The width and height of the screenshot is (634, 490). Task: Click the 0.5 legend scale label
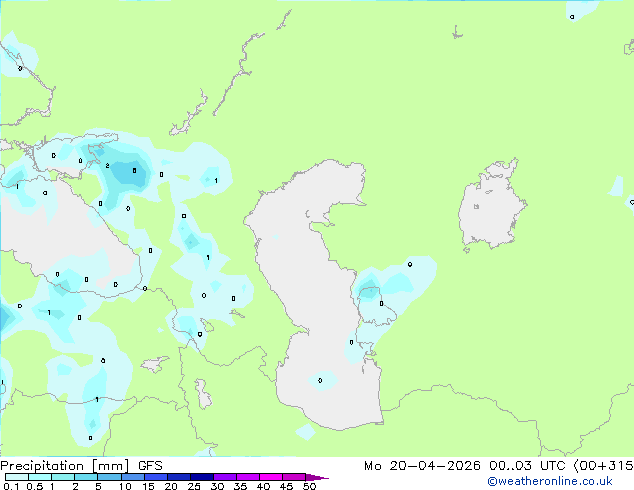pyautogui.click(x=35, y=486)
